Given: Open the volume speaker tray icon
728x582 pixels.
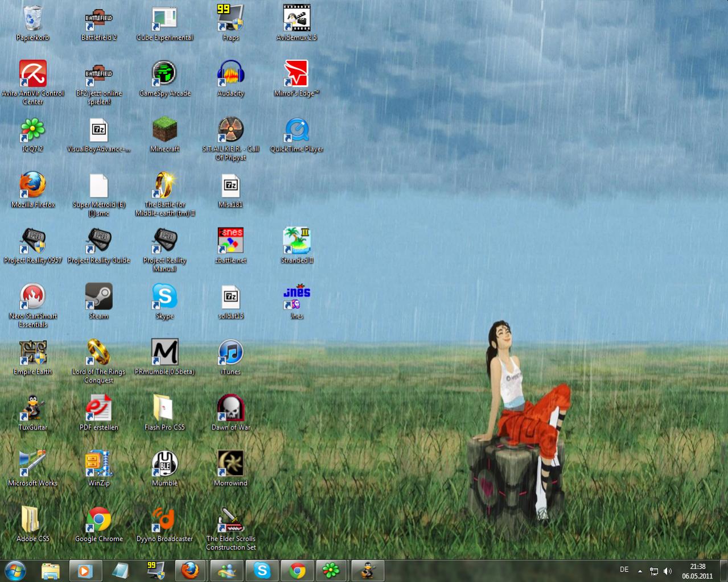Looking at the screenshot, I should click(x=667, y=571).
